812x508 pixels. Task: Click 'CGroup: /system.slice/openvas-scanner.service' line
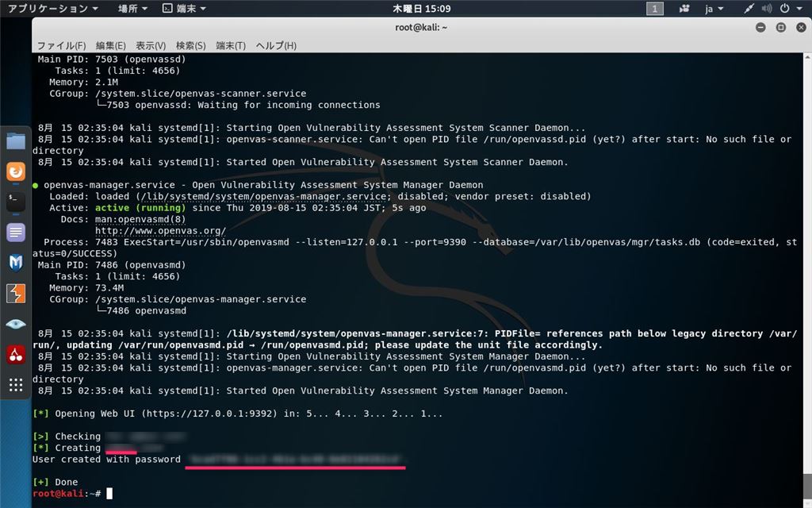click(178, 94)
